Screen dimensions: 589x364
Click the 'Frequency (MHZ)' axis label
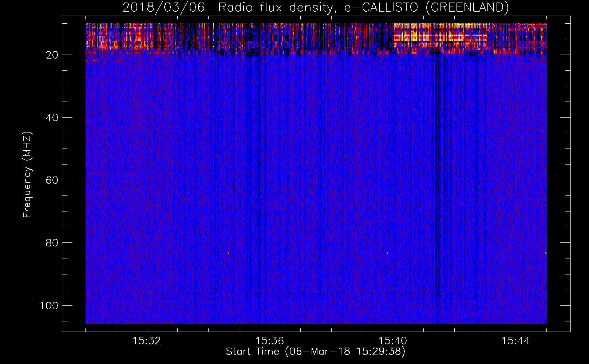pyautogui.click(x=27, y=174)
